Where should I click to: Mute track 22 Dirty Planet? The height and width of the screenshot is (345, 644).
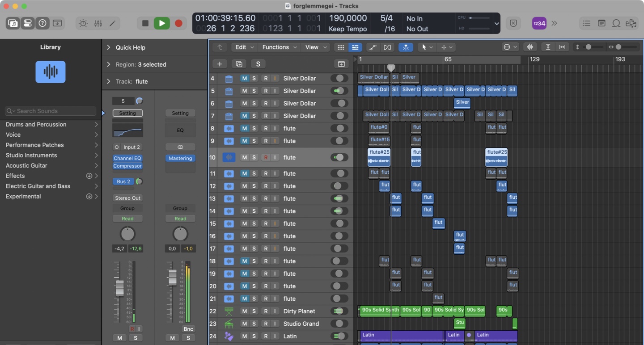[244, 311]
